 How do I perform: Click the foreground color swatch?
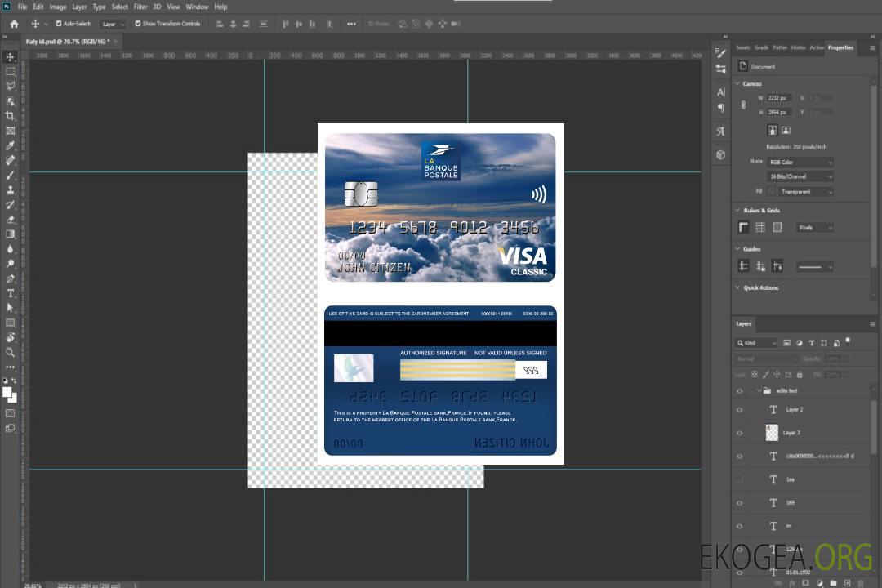(7, 392)
